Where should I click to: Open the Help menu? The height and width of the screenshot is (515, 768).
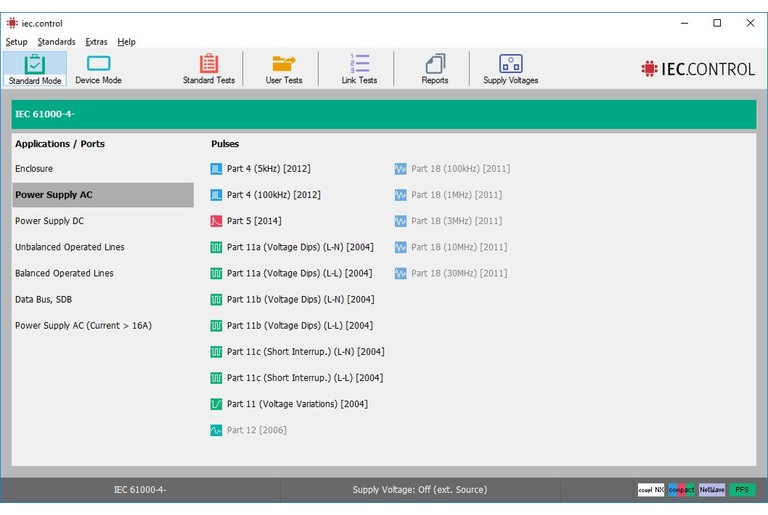126,42
